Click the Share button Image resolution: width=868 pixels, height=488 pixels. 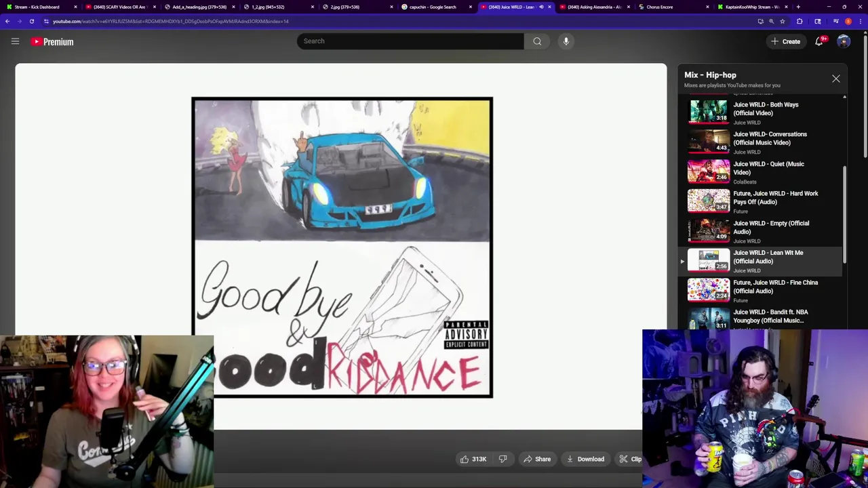pos(536,460)
